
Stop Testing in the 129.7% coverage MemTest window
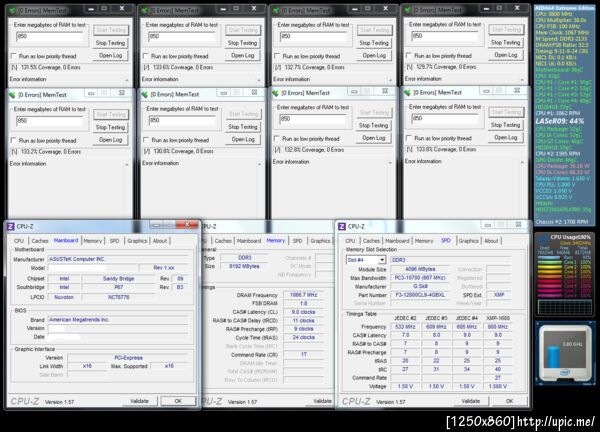506,42
